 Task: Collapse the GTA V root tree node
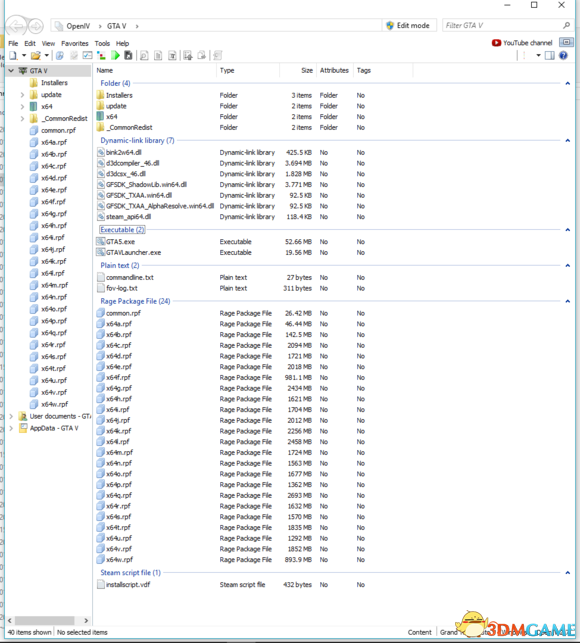coord(11,71)
